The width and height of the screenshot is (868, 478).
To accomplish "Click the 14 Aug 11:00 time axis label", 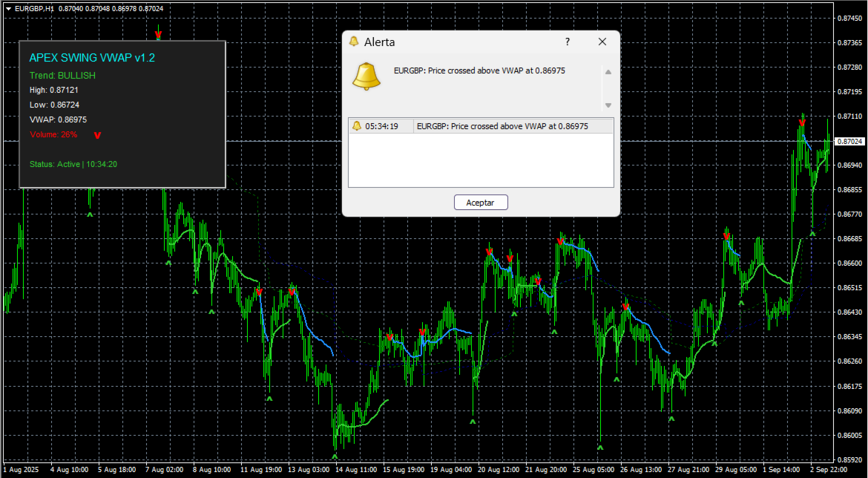I will 356,470.
